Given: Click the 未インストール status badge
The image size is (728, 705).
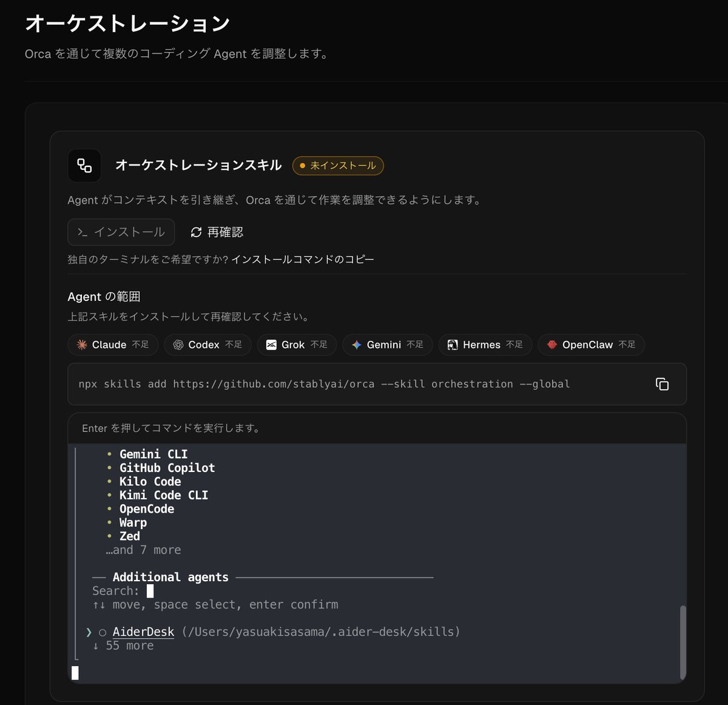Looking at the screenshot, I should (x=338, y=166).
